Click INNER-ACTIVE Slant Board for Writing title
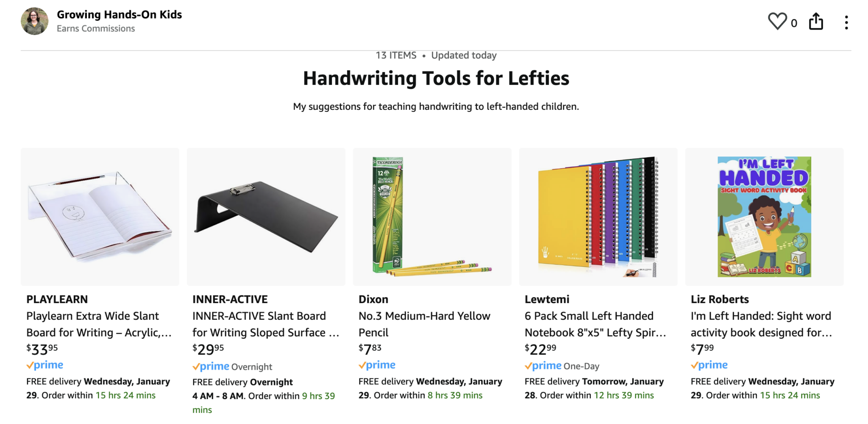This screenshot has height=424, width=868. pos(266,324)
